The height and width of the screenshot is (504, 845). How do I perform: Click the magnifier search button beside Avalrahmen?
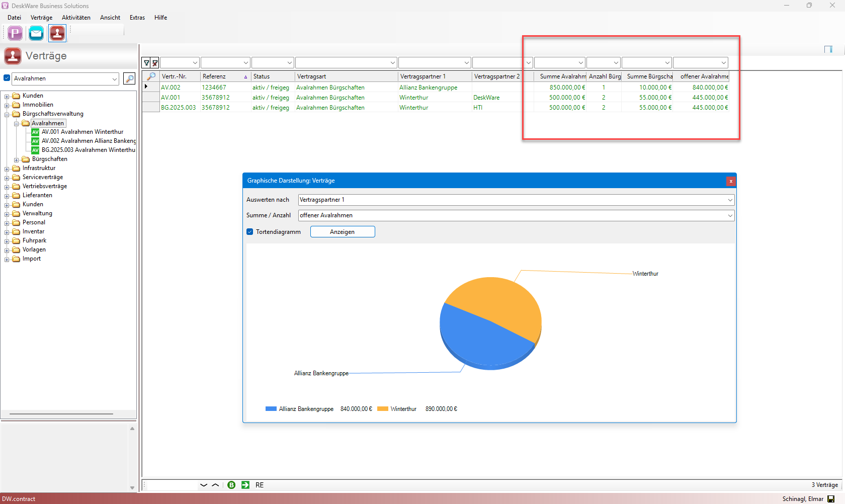click(x=129, y=78)
